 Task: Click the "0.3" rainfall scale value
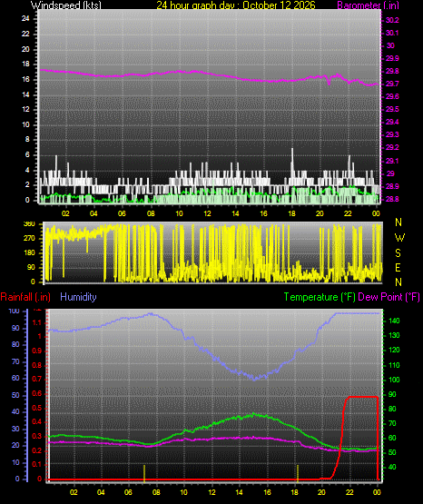point(37,437)
